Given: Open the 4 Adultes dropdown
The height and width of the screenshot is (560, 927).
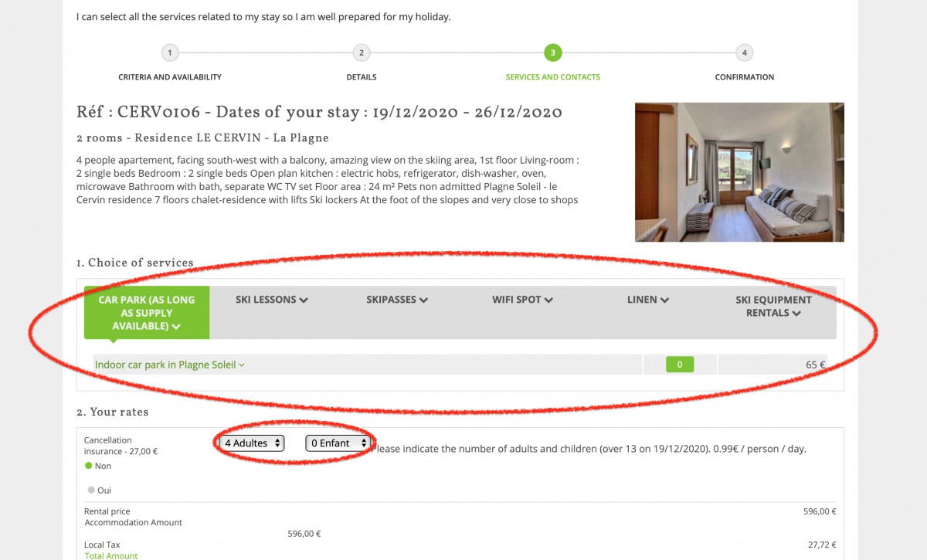Looking at the screenshot, I should click(252, 443).
